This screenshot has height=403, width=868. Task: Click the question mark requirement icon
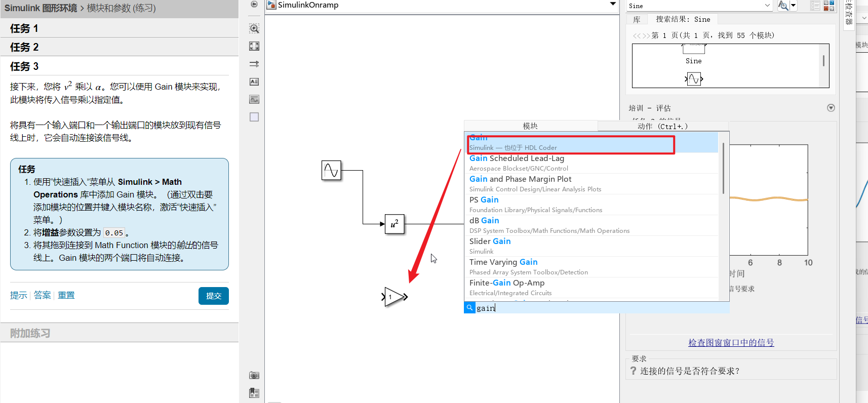[633, 371]
